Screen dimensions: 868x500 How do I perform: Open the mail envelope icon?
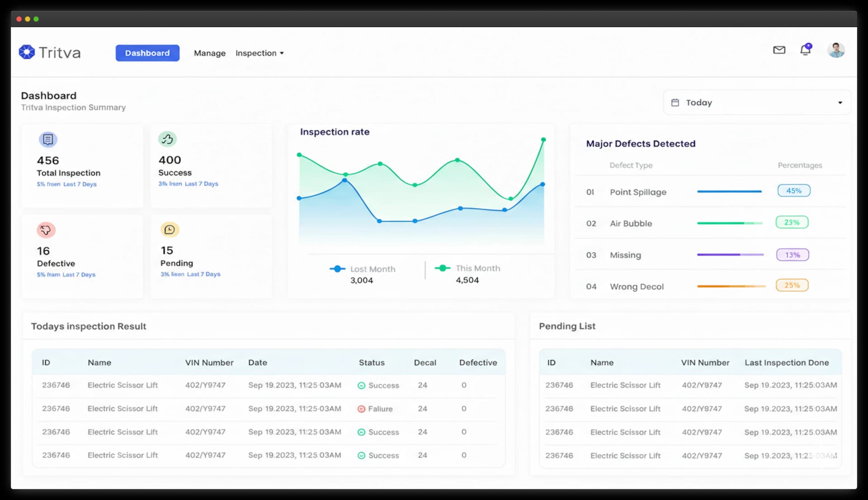pyautogui.click(x=779, y=50)
